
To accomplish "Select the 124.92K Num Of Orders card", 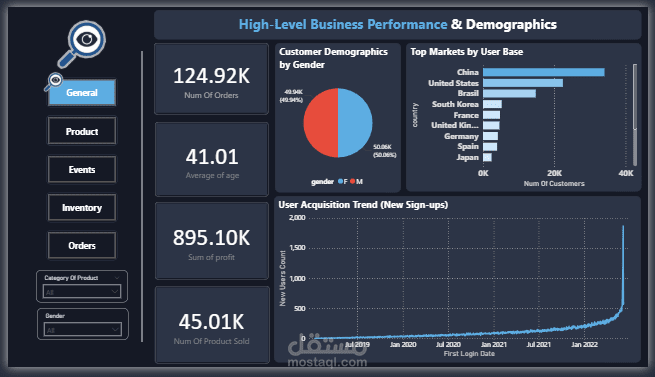I will click(x=211, y=79).
